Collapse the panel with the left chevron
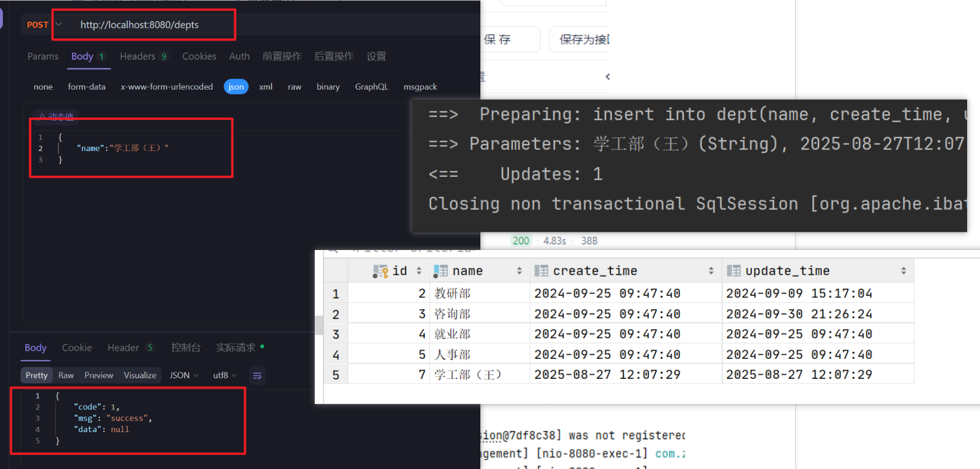 607,77
